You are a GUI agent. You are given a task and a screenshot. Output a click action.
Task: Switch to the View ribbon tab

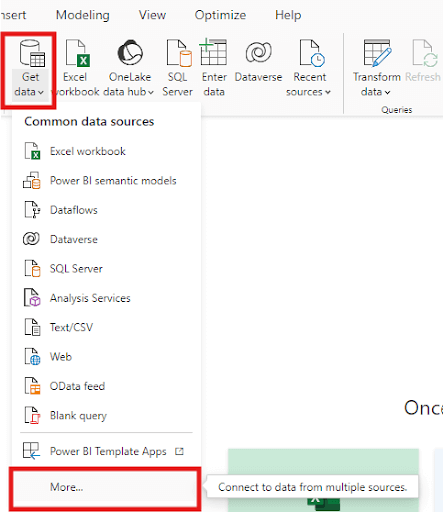pos(152,15)
